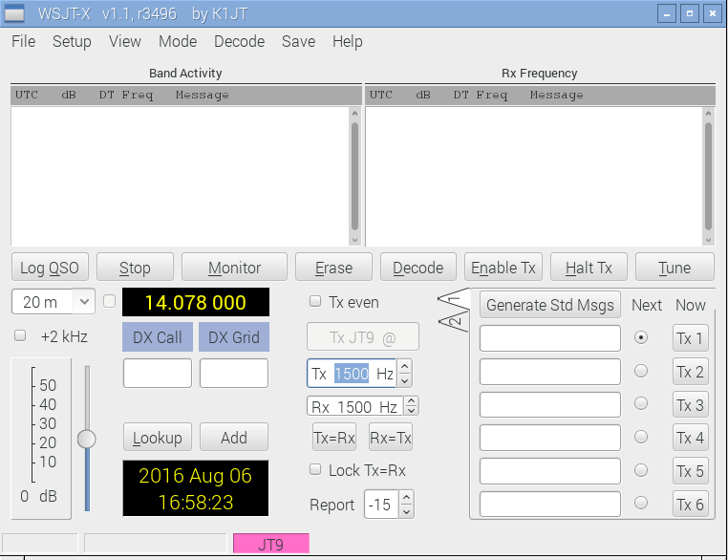Click the Decode button
Screen dimensions: 728x560
[418, 268]
